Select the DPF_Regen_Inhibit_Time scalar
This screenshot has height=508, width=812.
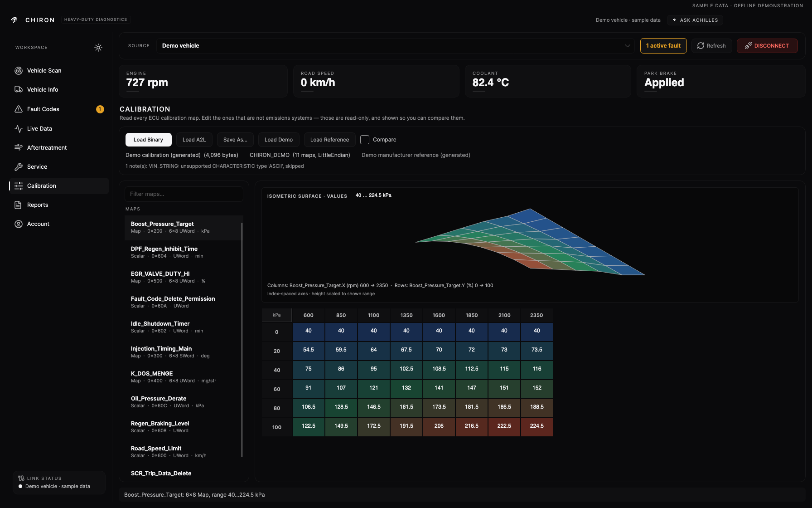pos(184,253)
